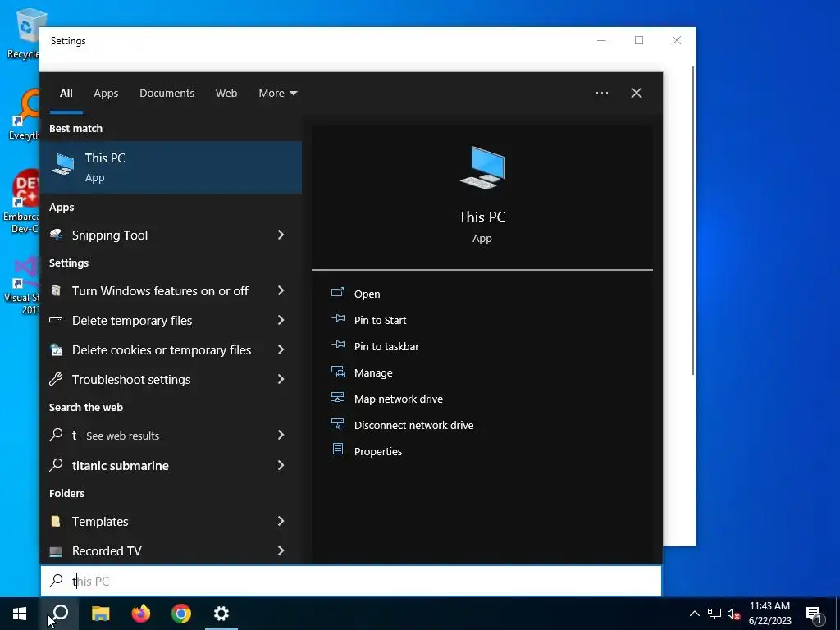Click the 'Snipping Tool' result text
The image size is (840, 630).
[110, 235]
